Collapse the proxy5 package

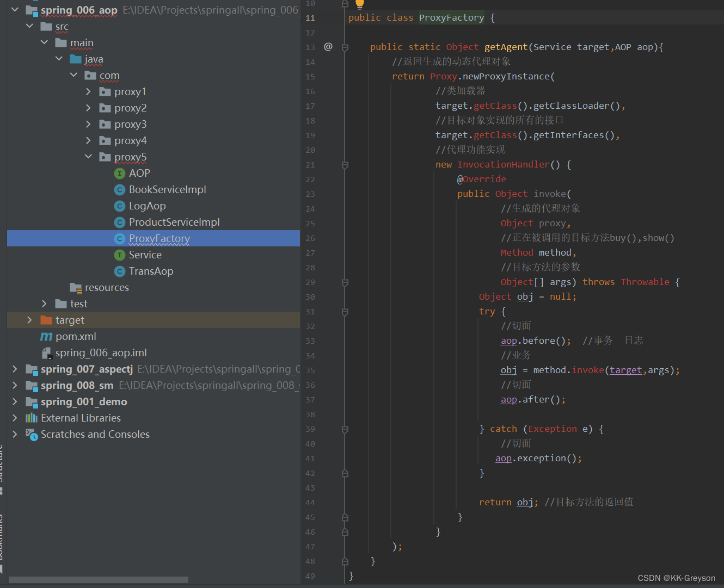click(88, 157)
